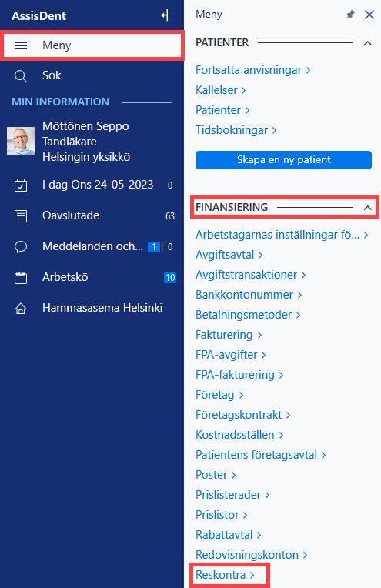The image size is (381, 588).
Task: Click the Sök magnifier icon
Action: (x=21, y=76)
